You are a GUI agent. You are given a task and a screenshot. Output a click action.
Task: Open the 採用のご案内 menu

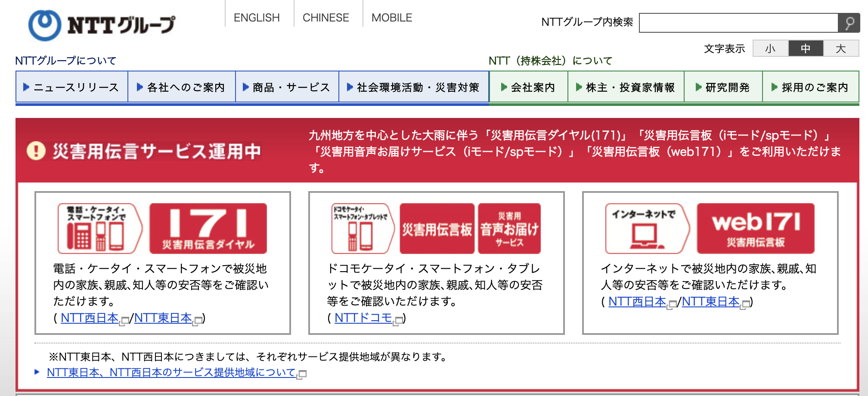[811, 87]
